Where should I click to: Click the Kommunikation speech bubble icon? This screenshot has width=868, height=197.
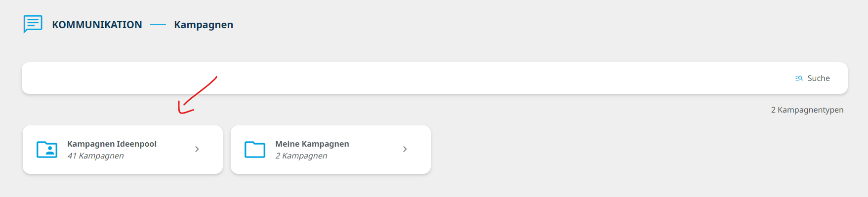(33, 24)
